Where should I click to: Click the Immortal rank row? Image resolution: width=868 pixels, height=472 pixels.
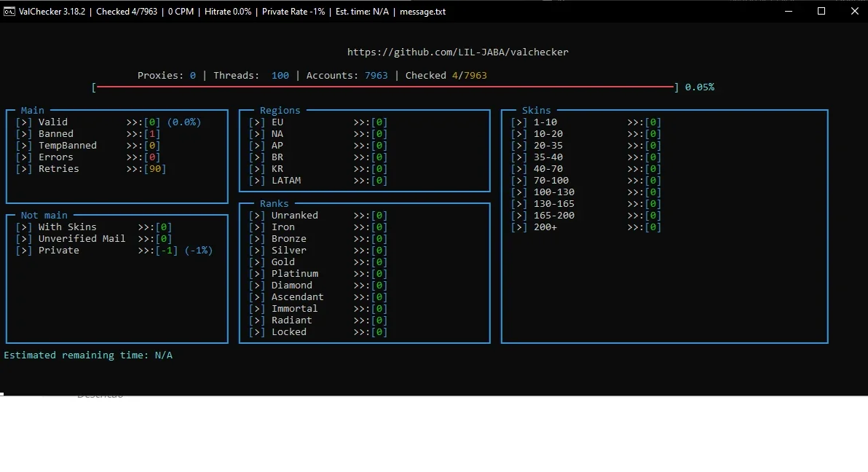(x=317, y=309)
